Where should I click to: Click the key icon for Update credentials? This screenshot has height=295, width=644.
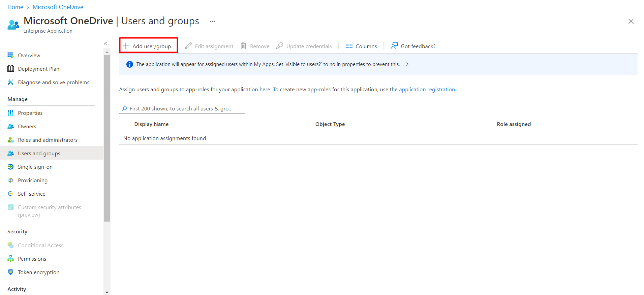pos(280,46)
